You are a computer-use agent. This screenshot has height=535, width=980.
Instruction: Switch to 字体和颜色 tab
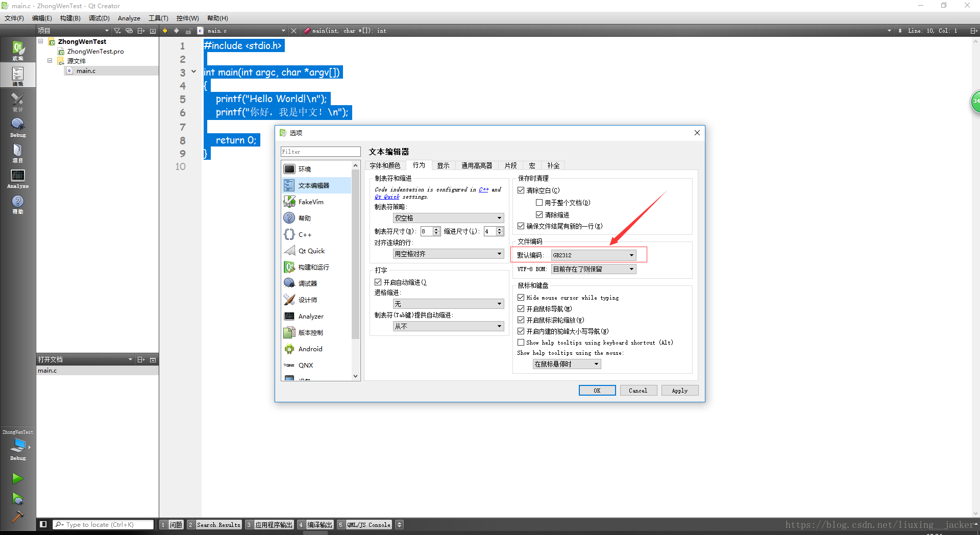tap(385, 165)
